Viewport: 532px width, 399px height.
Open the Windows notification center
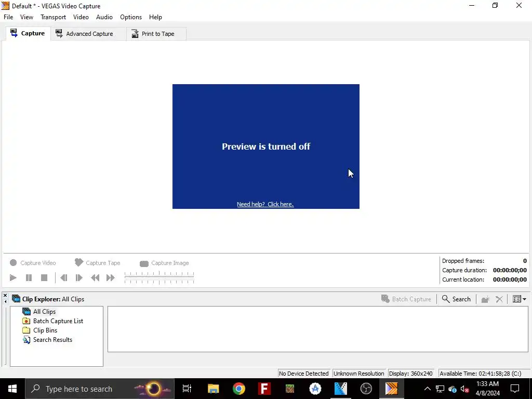pyautogui.click(x=515, y=389)
